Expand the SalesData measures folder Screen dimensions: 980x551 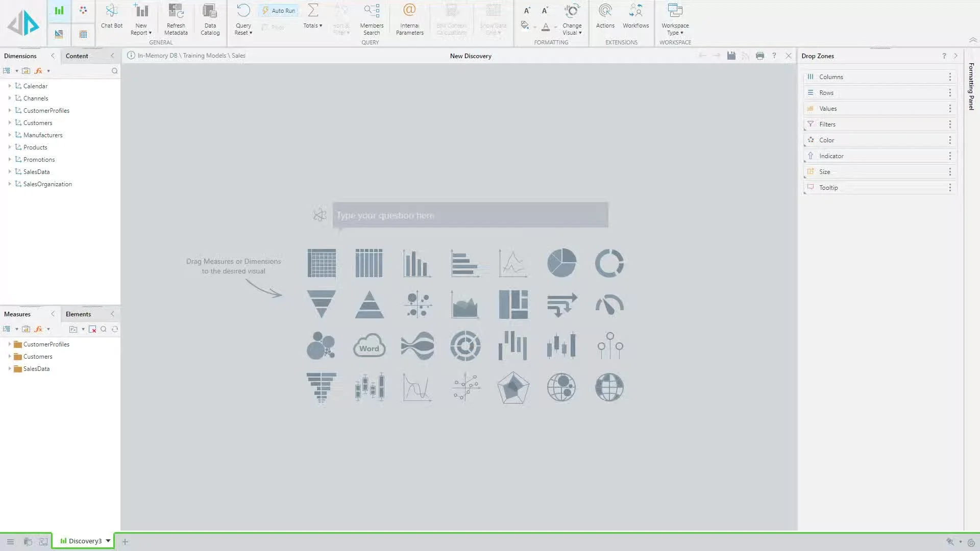[x=10, y=368]
